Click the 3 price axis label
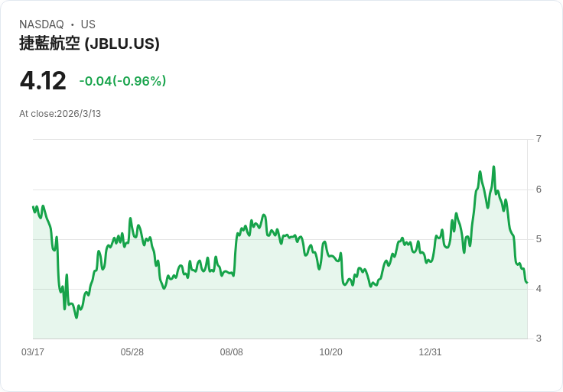 (539, 339)
